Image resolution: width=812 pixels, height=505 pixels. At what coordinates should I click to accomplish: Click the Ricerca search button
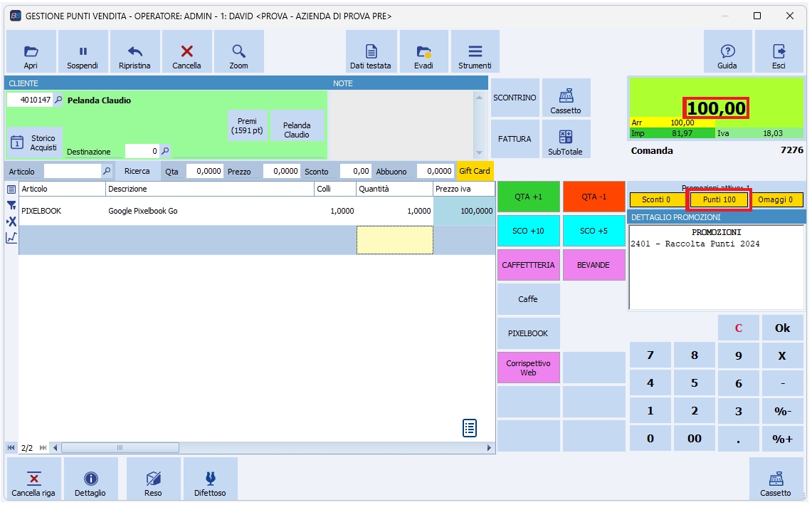[x=137, y=171]
